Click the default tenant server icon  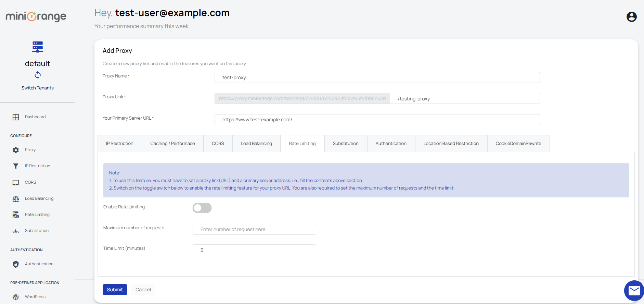pos(38,47)
